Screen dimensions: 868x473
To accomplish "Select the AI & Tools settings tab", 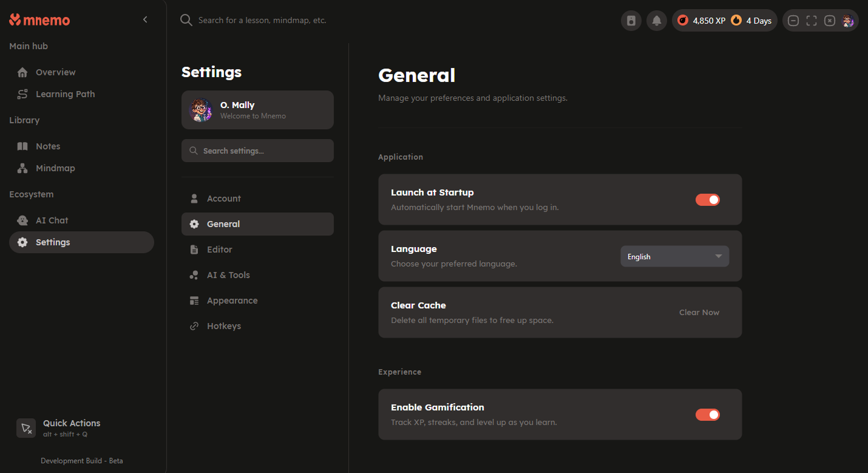I will pos(228,275).
